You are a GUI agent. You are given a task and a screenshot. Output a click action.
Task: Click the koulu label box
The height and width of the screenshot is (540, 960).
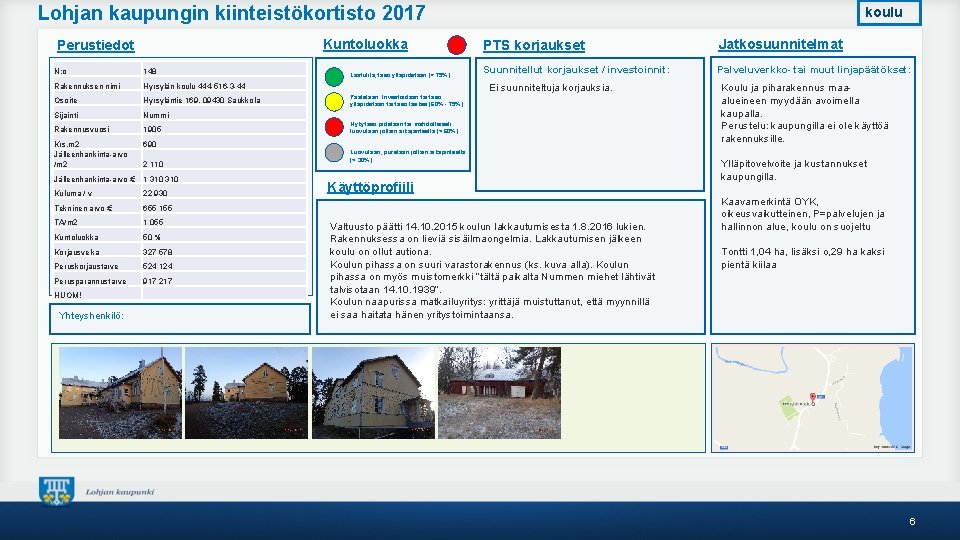pyautogui.click(x=889, y=12)
